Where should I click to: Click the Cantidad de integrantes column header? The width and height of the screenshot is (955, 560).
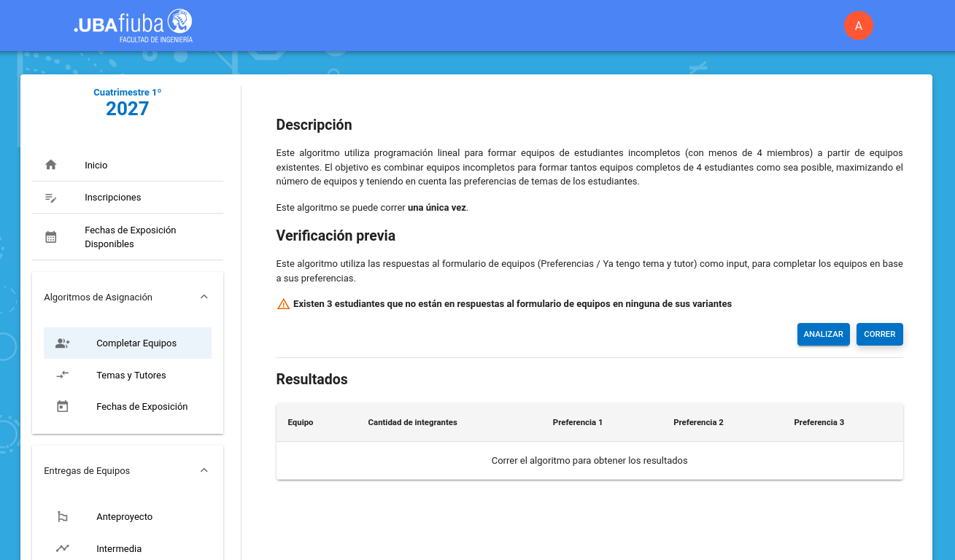click(x=412, y=422)
